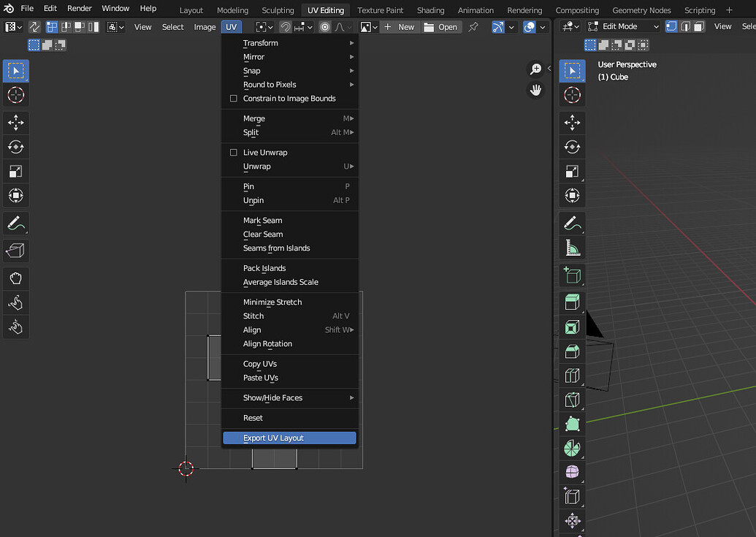Enable UV island select mode
Image resolution: width=756 pixels, height=537 pixels.
coord(93,27)
